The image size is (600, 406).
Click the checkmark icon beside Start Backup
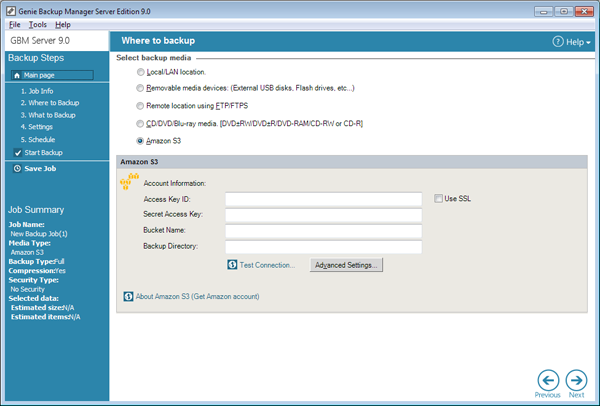coord(18,153)
